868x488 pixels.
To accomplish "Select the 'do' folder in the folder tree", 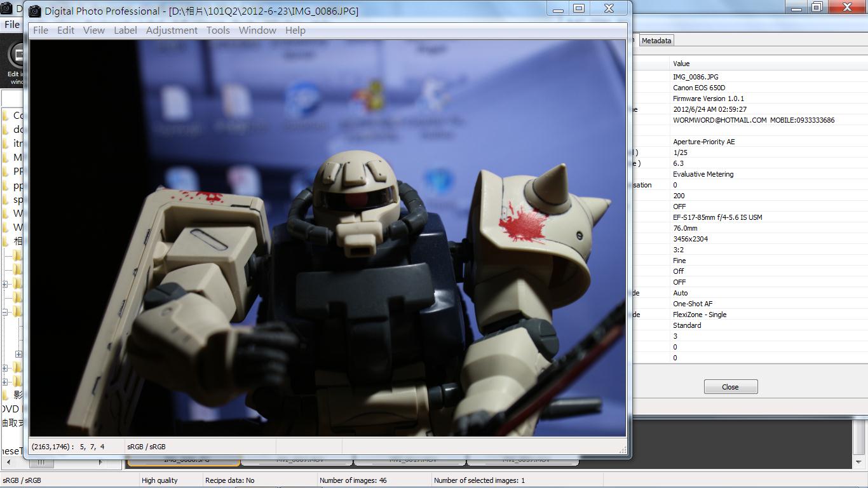I will pos(13,129).
